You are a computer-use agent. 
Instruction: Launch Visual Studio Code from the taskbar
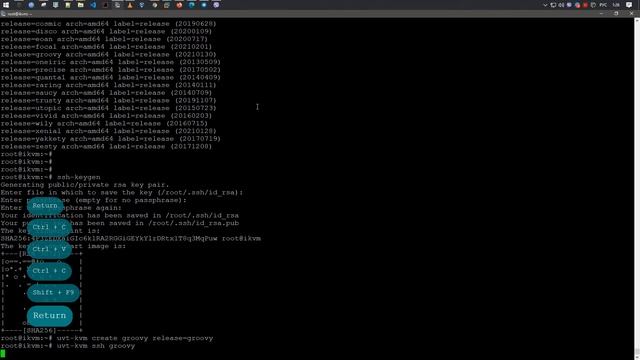pos(93,5)
